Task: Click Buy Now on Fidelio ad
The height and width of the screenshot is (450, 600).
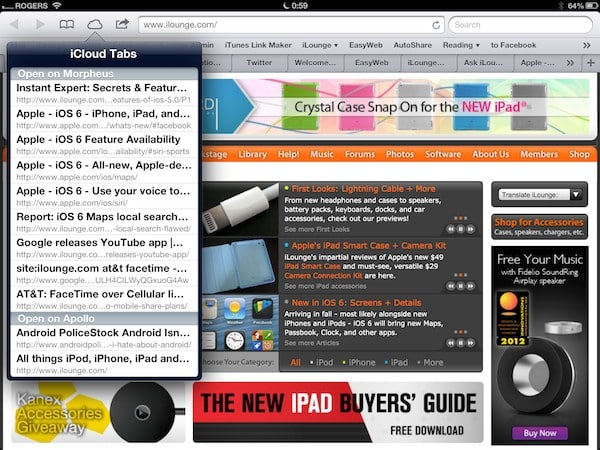Action: click(x=540, y=433)
